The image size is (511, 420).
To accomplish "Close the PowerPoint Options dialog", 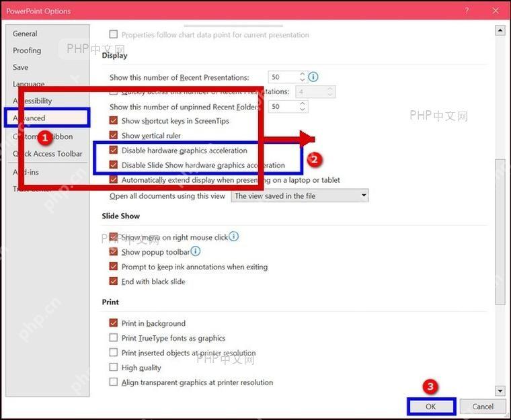I will (x=496, y=11).
